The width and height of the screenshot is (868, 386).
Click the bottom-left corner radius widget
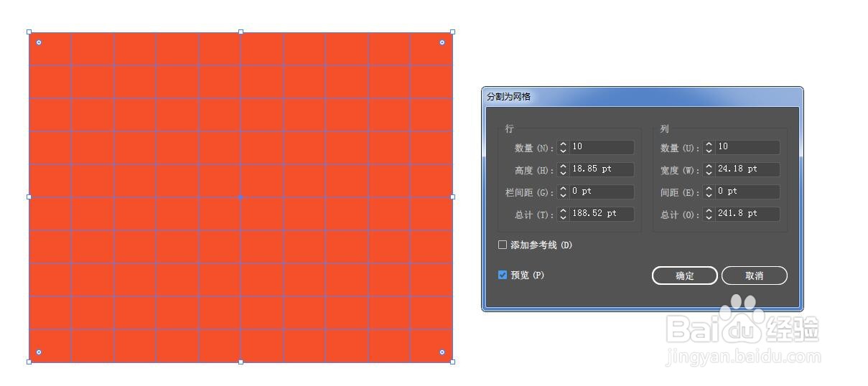click(x=39, y=352)
